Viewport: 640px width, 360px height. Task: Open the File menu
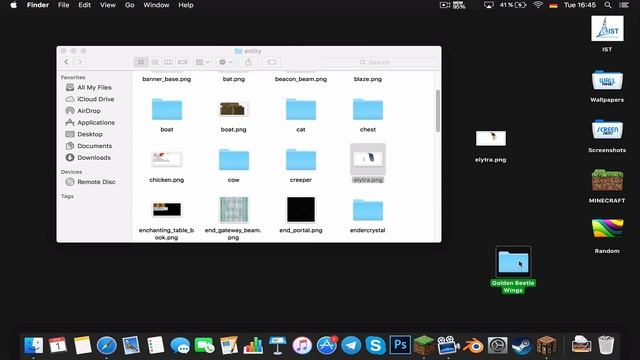pyautogui.click(x=63, y=5)
